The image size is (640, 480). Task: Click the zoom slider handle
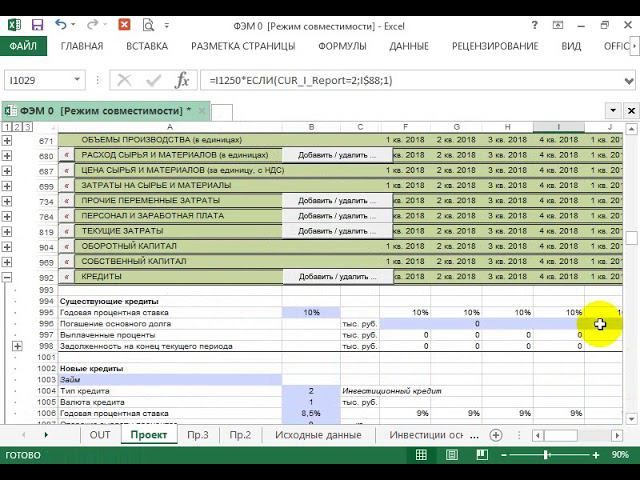point(546,455)
